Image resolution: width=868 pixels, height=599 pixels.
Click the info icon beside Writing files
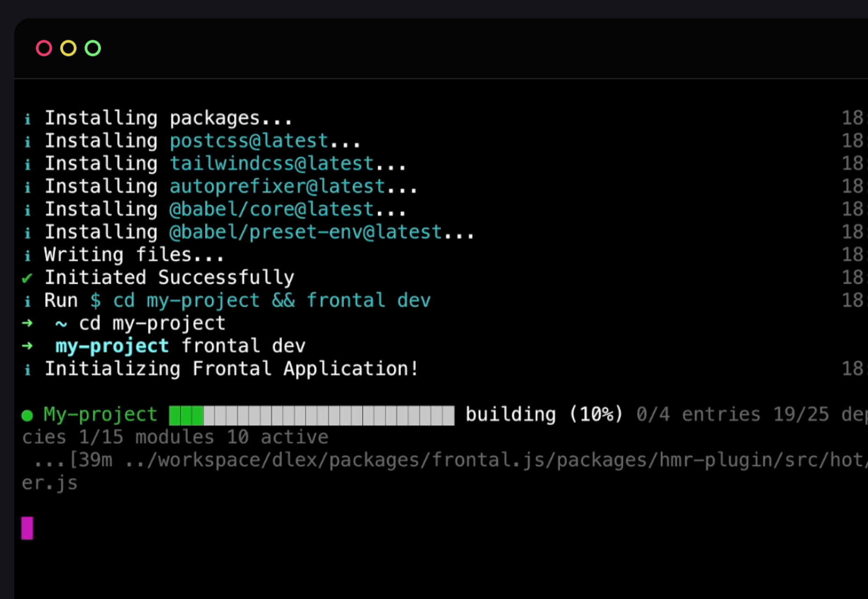(x=28, y=256)
